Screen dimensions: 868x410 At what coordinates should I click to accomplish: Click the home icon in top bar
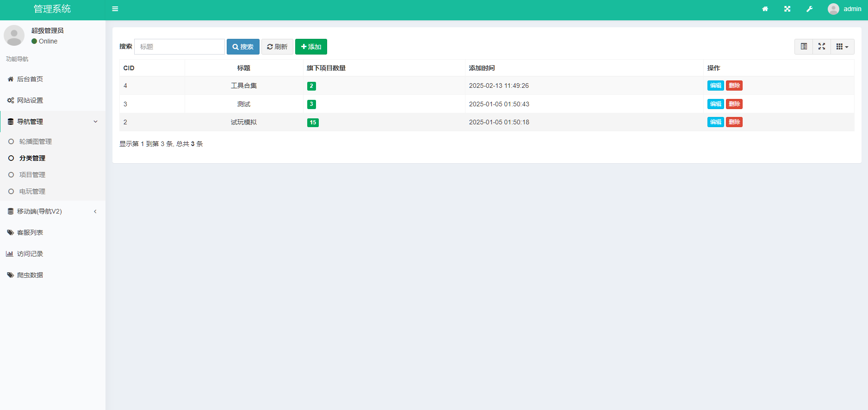pyautogui.click(x=765, y=9)
